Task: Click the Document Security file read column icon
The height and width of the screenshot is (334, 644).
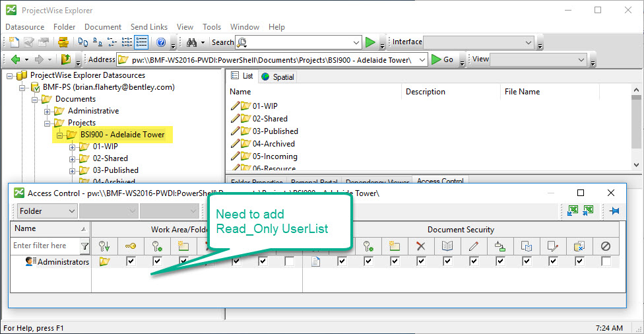Action: coord(526,246)
